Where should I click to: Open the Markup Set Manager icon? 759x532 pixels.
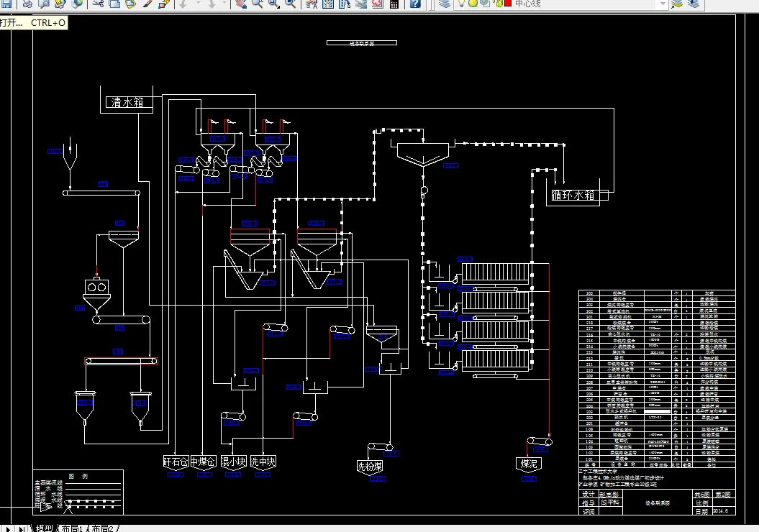tap(378, 4)
